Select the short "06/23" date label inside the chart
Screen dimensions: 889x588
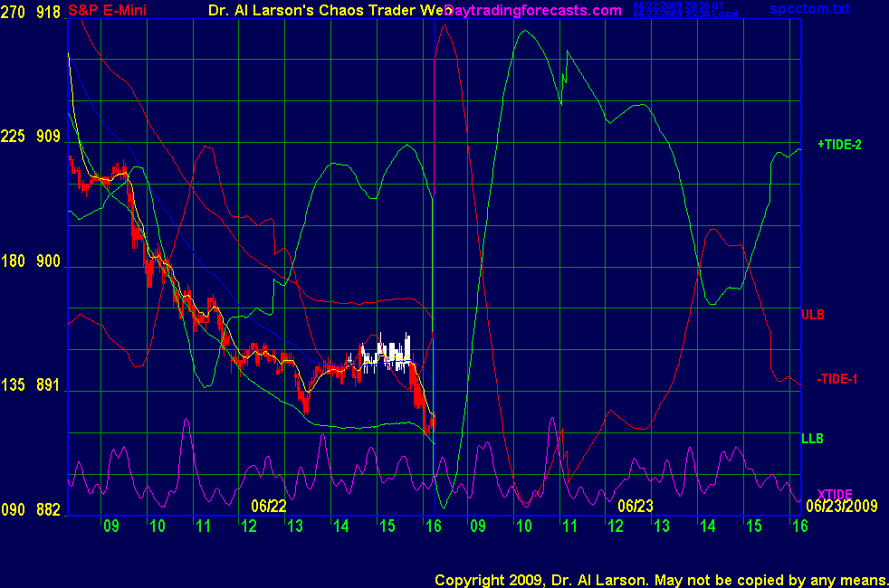click(635, 506)
